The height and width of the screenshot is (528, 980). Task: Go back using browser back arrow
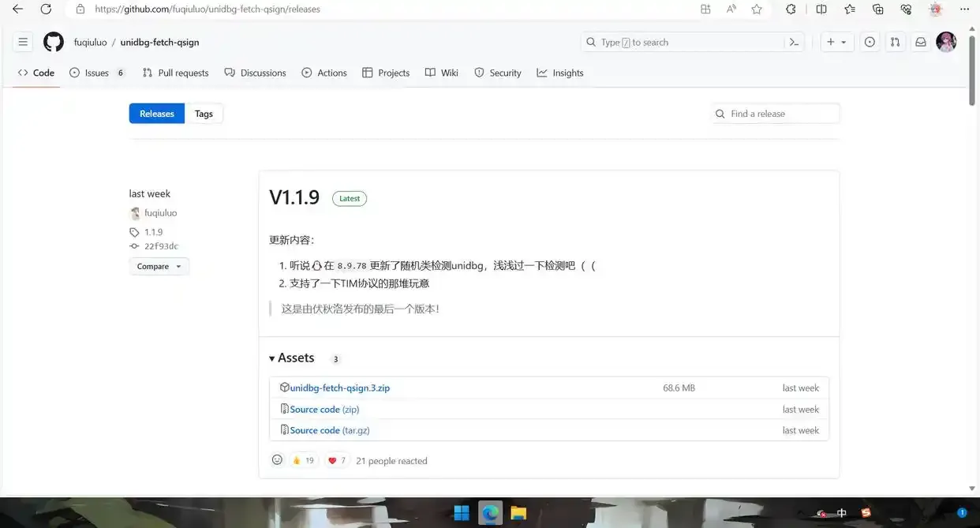tap(17, 9)
